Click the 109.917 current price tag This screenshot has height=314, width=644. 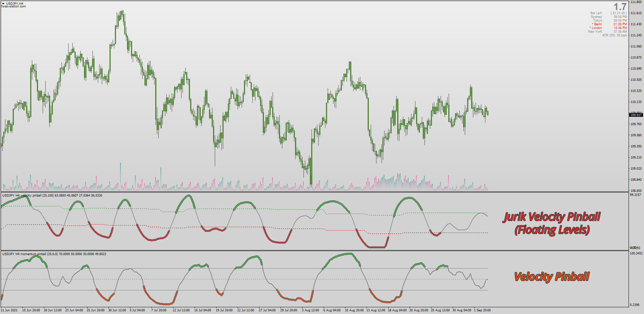click(x=636, y=115)
